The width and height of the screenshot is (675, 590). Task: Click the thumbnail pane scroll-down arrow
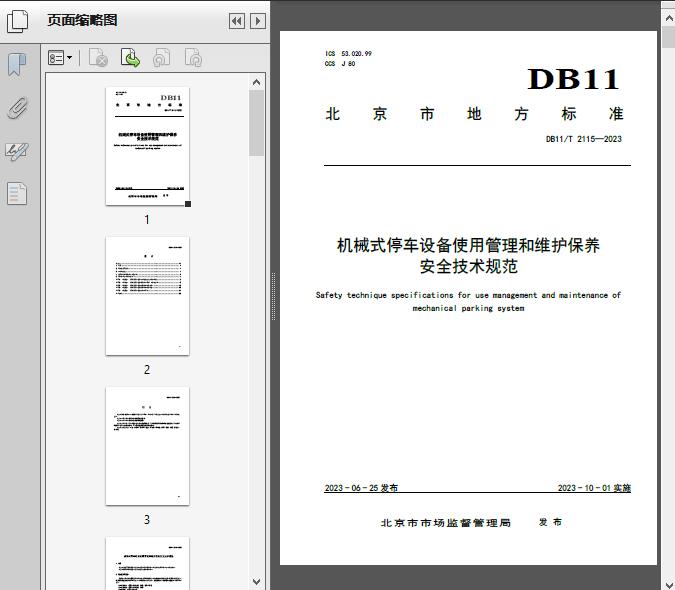(257, 581)
